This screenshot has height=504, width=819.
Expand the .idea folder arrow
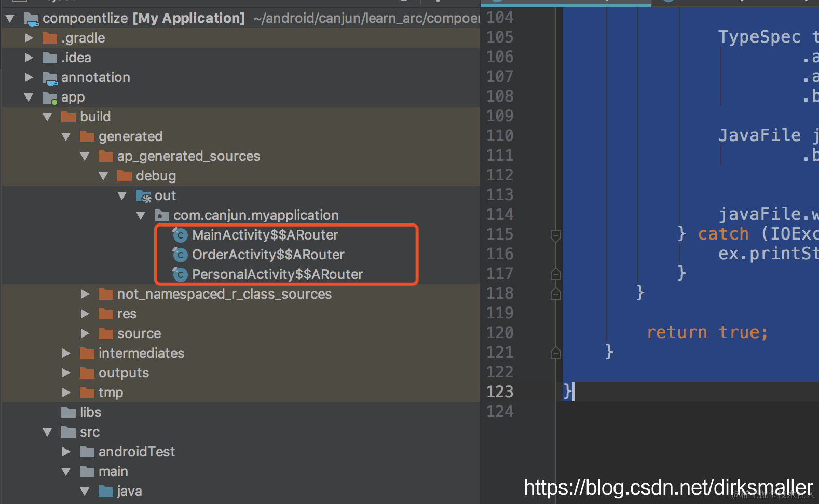[29, 58]
